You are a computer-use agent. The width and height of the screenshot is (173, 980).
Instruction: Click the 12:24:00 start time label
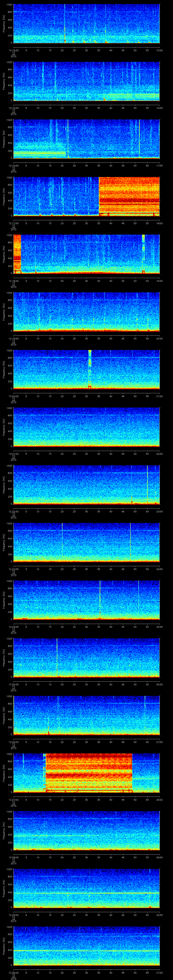pyautogui.click(x=13, y=627)
